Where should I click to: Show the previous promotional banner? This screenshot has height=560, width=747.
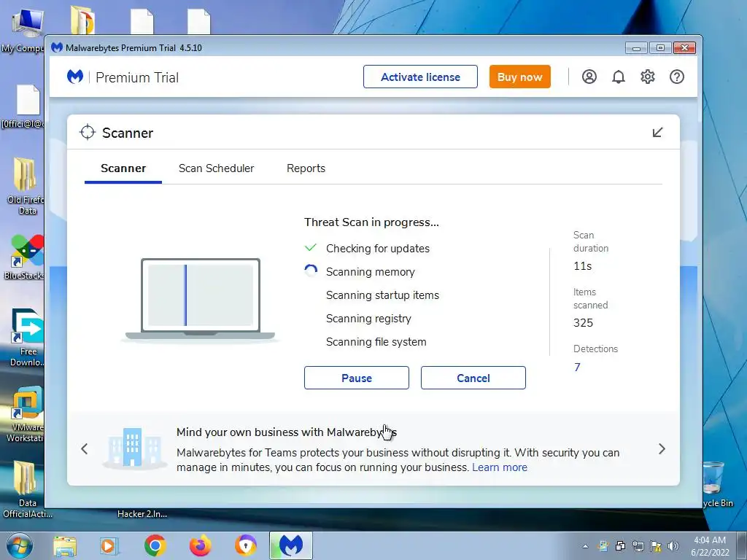pyautogui.click(x=85, y=448)
